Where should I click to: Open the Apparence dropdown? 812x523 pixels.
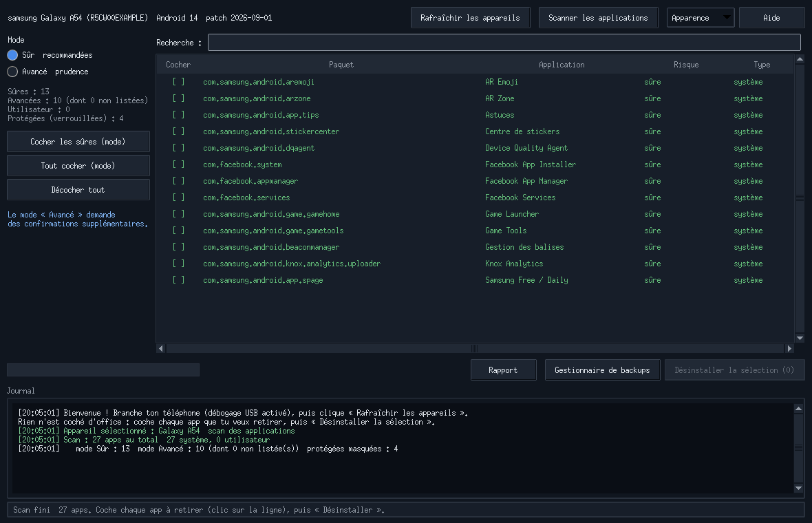700,18
